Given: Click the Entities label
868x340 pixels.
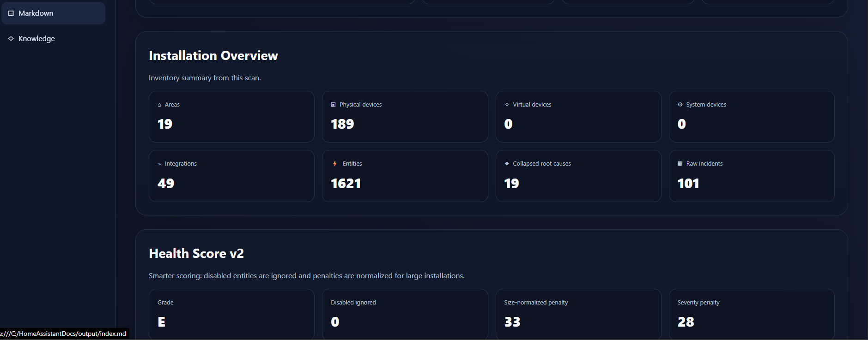Looking at the screenshot, I should coord(352,164).
